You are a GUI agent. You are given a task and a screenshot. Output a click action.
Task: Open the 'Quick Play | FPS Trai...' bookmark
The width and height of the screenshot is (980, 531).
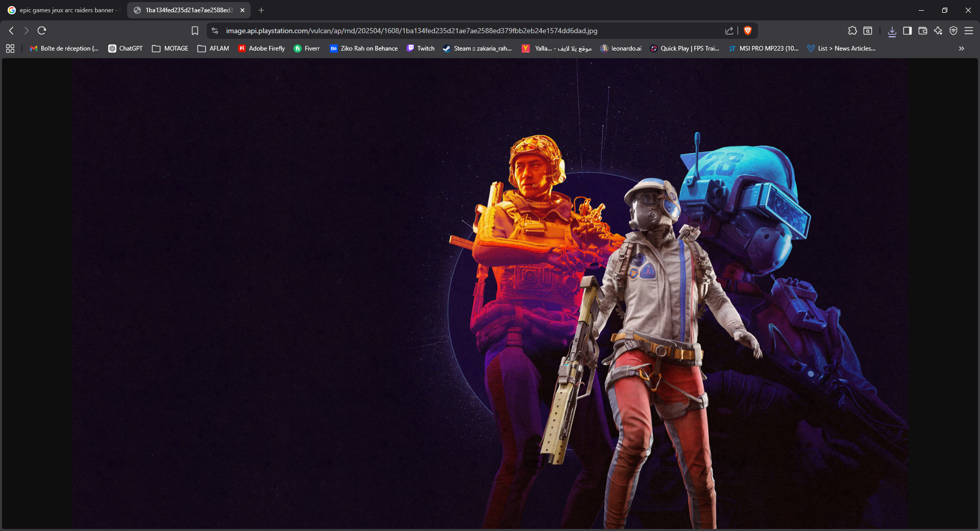[684, 49]
